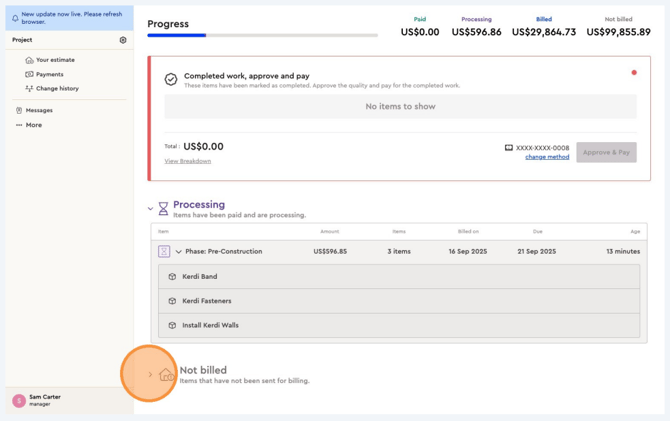The width and height of the screenshot is (670, 421).
Task: Expand the Not billed section
Action: click(x=150, y=375)
